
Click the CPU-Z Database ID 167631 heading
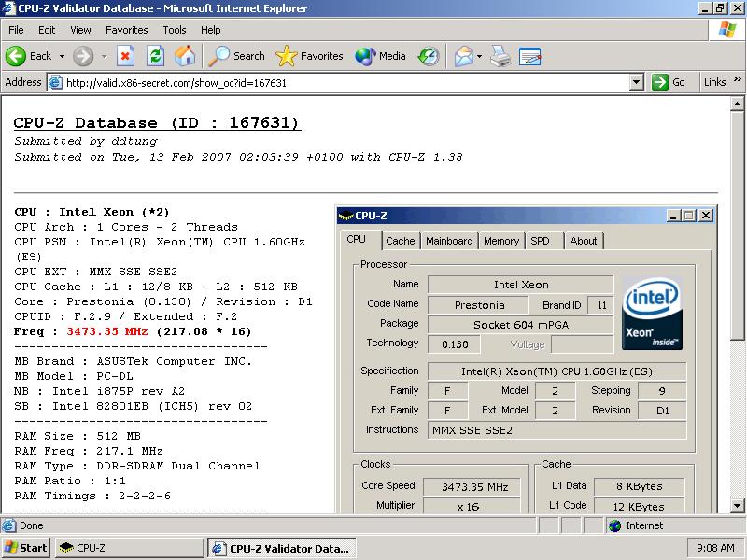coord(157,123)
